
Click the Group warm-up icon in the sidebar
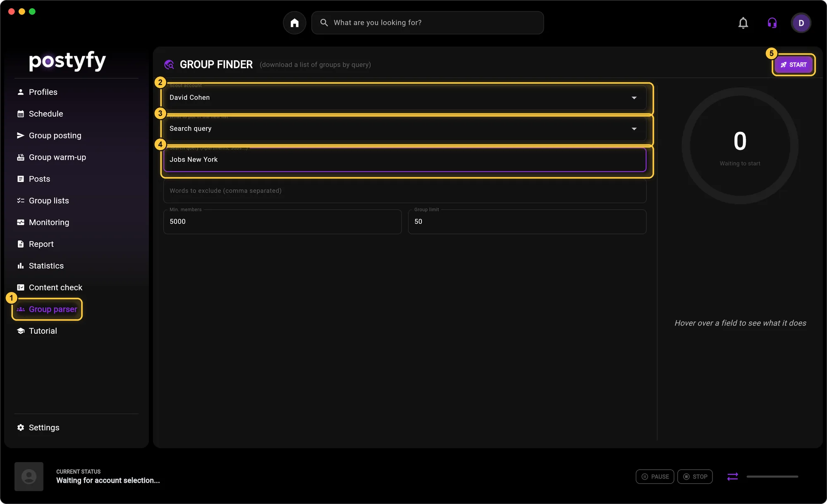coord(20,157)
